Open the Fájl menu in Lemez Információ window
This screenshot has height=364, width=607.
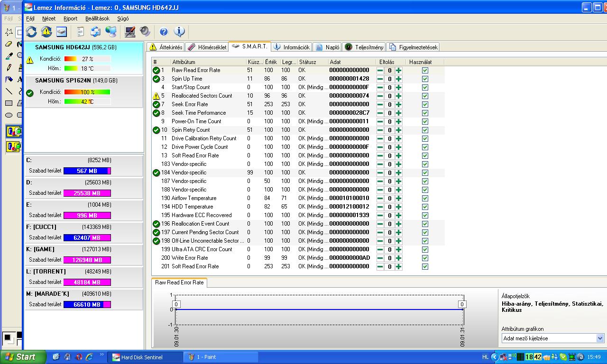30,18
